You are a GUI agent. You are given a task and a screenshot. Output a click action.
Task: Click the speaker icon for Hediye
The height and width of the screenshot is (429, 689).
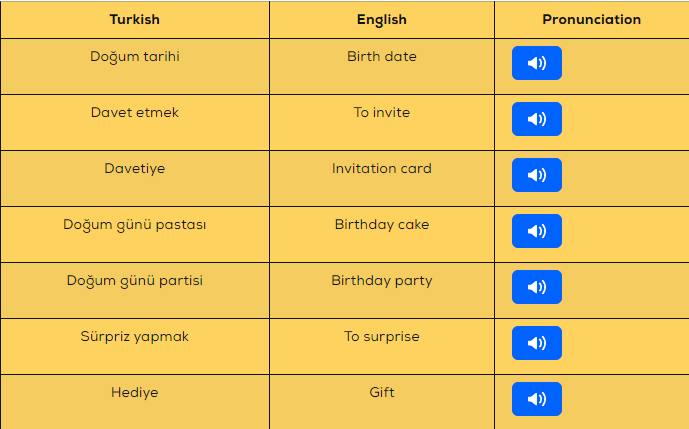point(537,399)
